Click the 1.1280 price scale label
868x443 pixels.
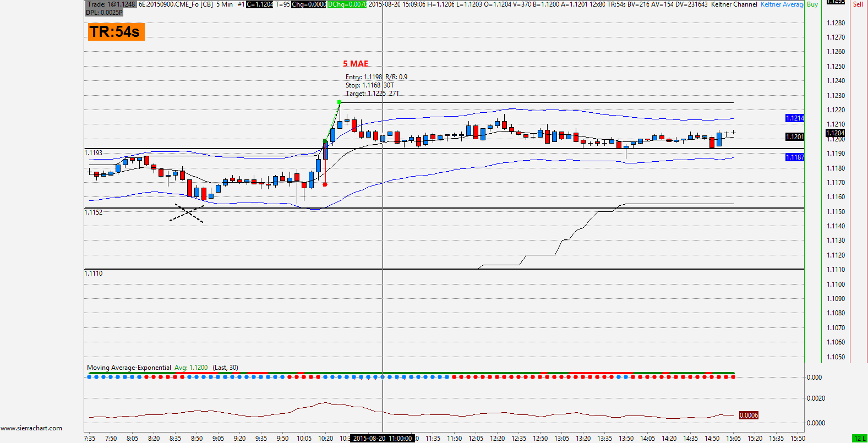(x=836, y=23)
